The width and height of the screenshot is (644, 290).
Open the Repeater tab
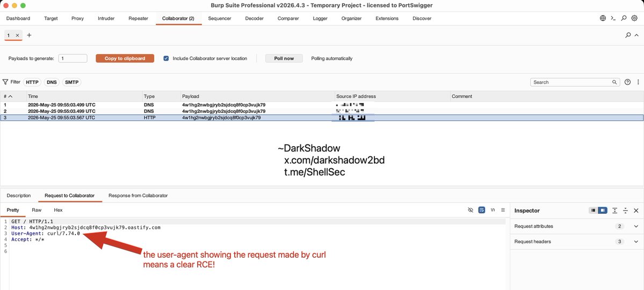point(139,18)
